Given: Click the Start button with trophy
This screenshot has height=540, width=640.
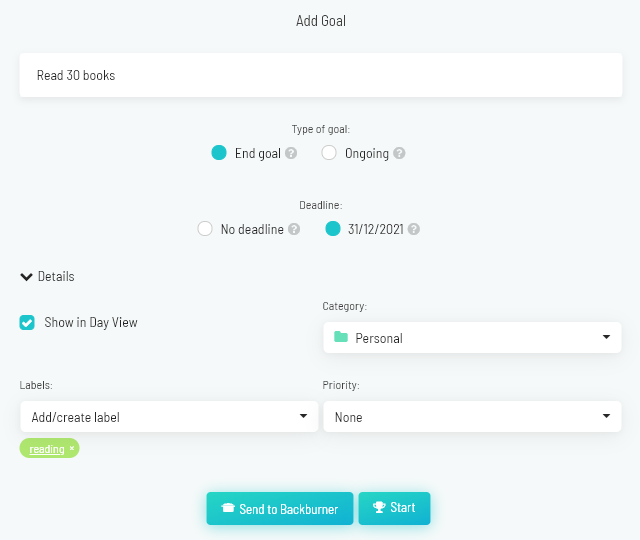Looking at the screenshot, I should tap(394, 508).
